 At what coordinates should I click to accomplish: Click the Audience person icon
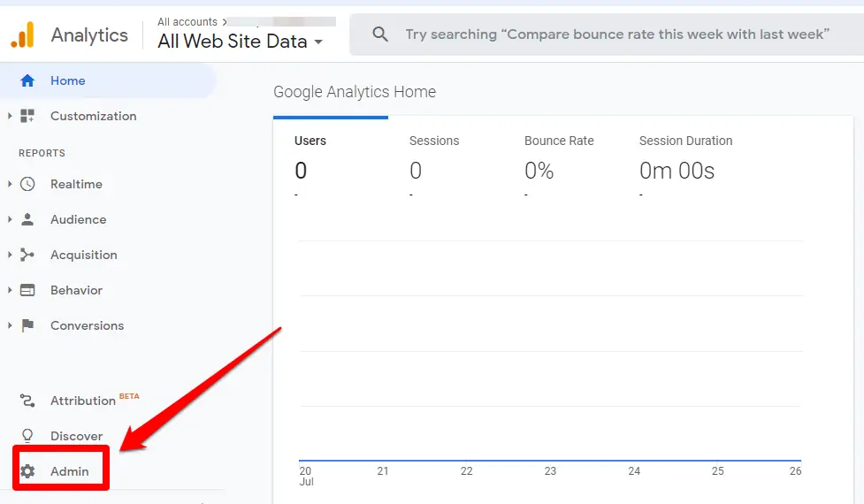click(27, 219)
